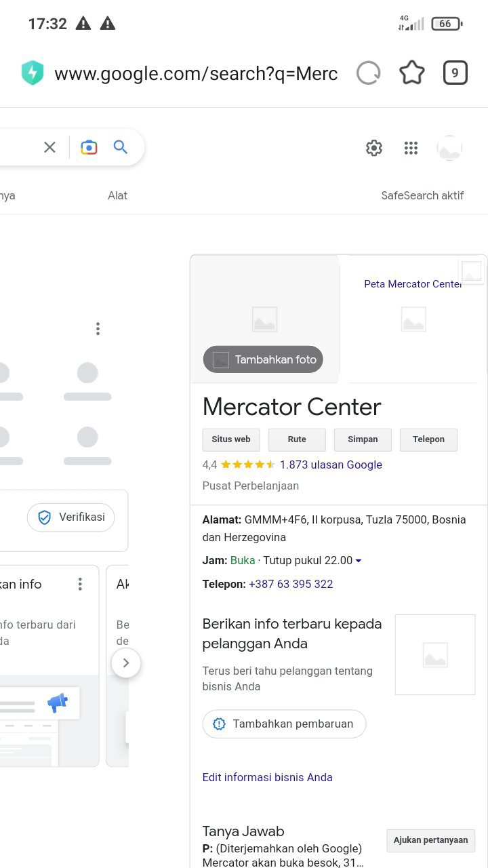This screenshot has width=488, height=868.
Task: Click the Verifikasi button
Action: (70, 517)
